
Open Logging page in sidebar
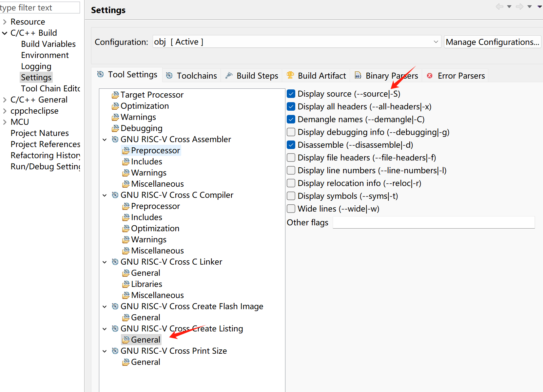click(x=36, y=66)
